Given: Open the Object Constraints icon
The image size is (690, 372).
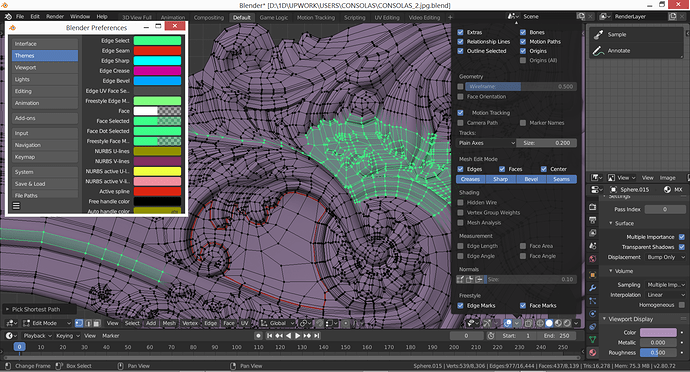Looking at the screenshot, I should coord(593,327).
